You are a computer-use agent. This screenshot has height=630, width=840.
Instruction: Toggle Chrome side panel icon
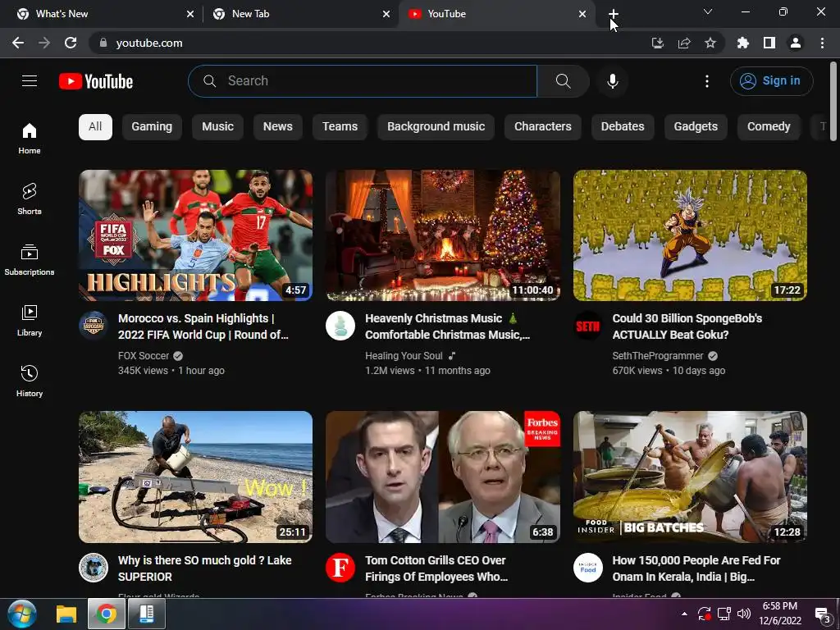769,43
